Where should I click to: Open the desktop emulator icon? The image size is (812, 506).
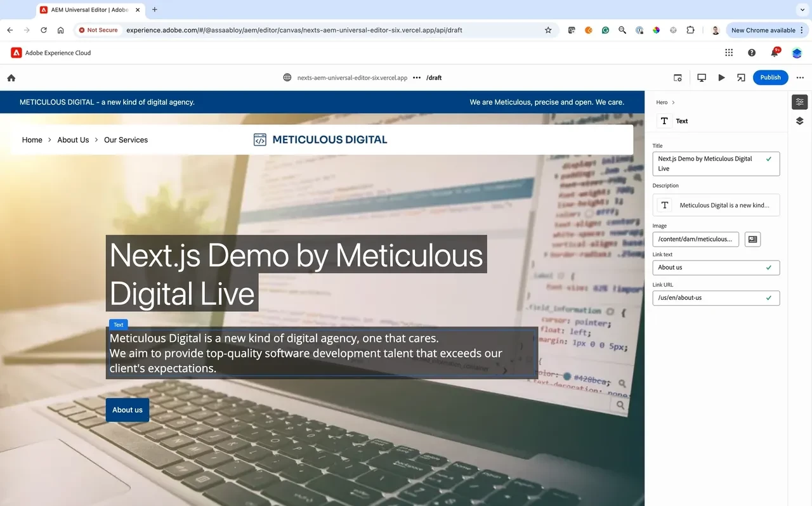coord(702,77)
